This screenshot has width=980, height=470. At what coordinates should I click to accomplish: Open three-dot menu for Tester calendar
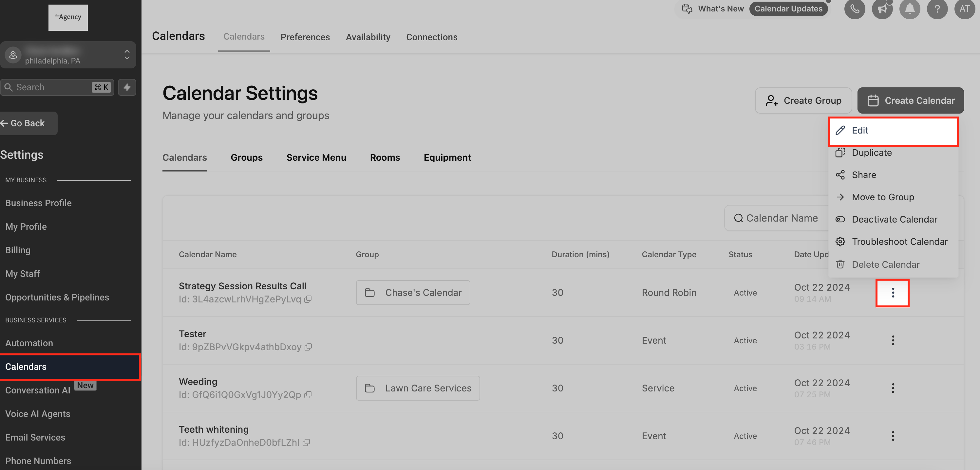[893, 340]
